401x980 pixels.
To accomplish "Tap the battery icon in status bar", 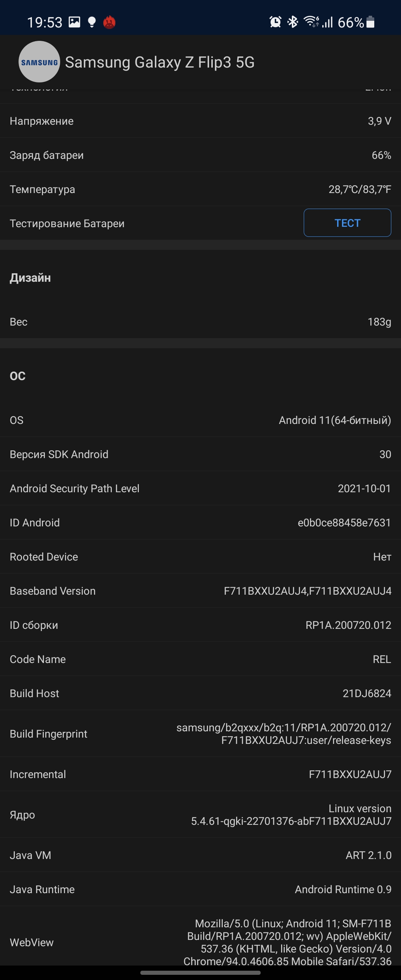I will pos(370,22).
